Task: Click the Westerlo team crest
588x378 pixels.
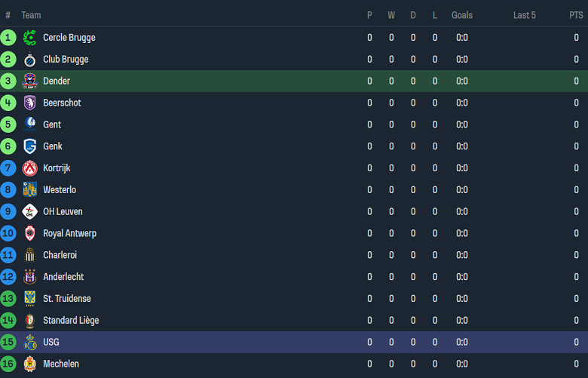Action: tap(30, 190)
